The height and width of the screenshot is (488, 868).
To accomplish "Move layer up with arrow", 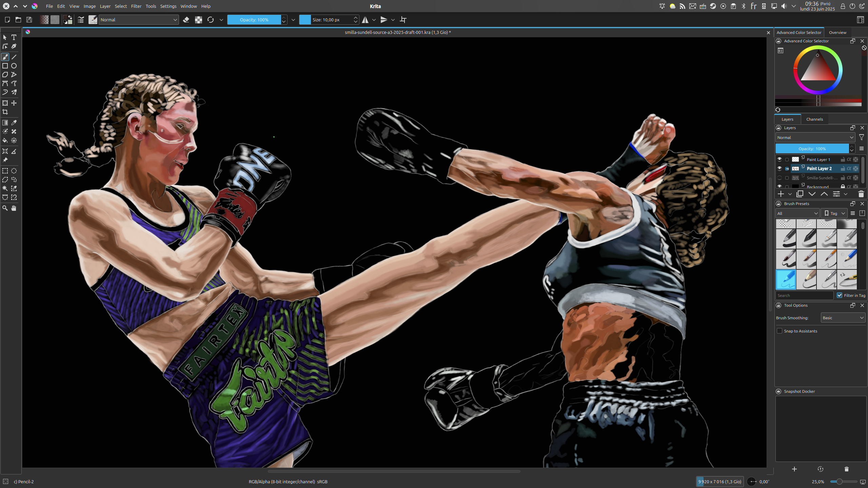I will click(824, 194).
